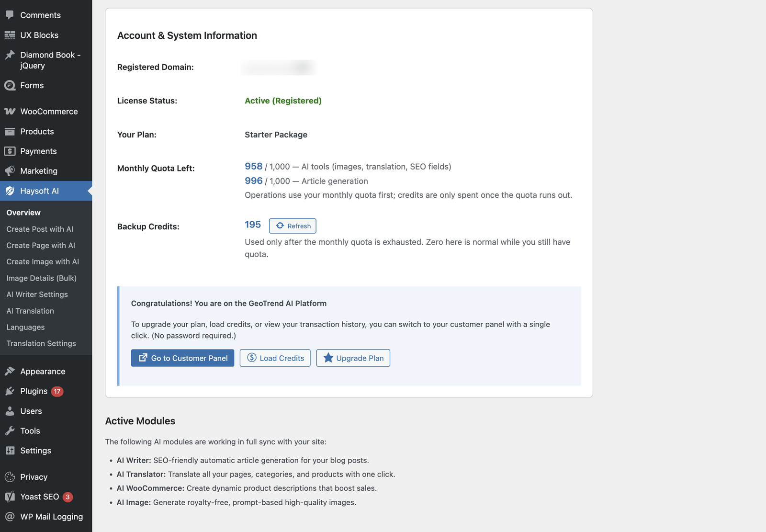766x532 pixels.
Task: Open Create Post with AI
Action: 40,229
